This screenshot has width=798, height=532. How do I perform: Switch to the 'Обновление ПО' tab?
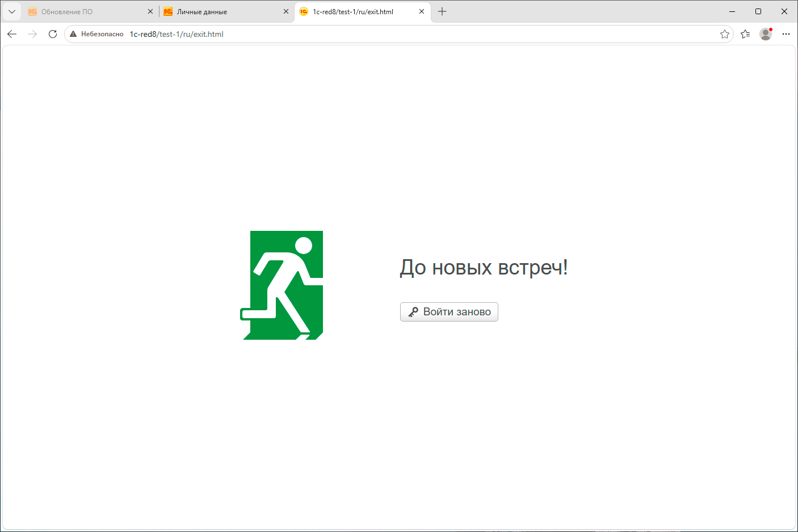(90, 11)
